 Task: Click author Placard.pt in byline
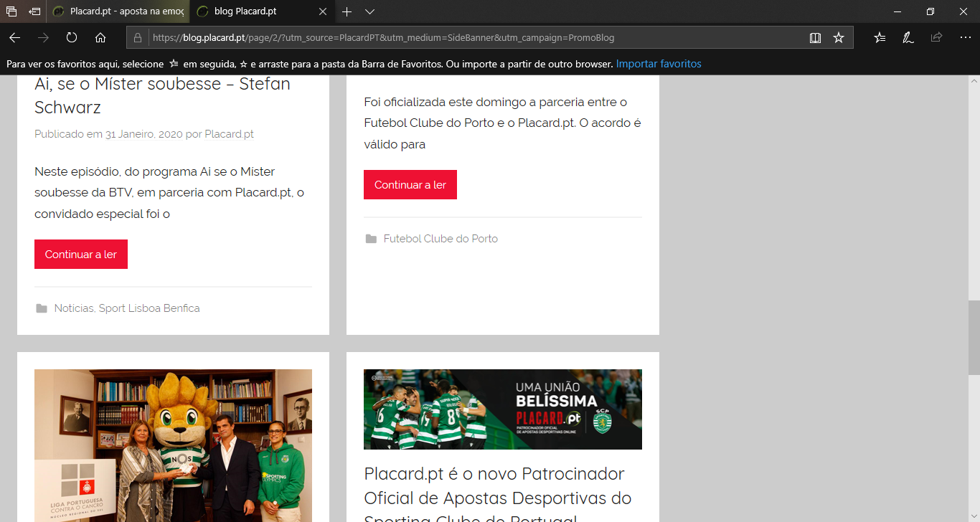click(229, 134)
